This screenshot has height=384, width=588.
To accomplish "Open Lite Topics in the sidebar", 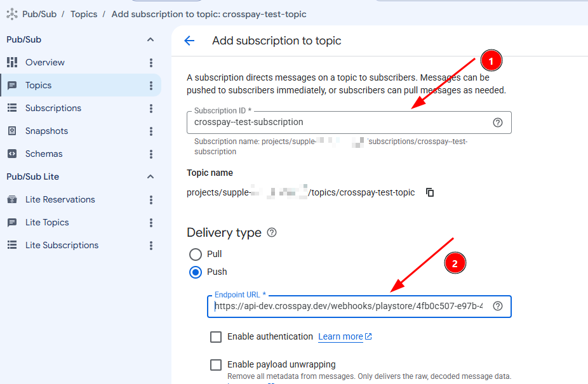I will point(47,222).
